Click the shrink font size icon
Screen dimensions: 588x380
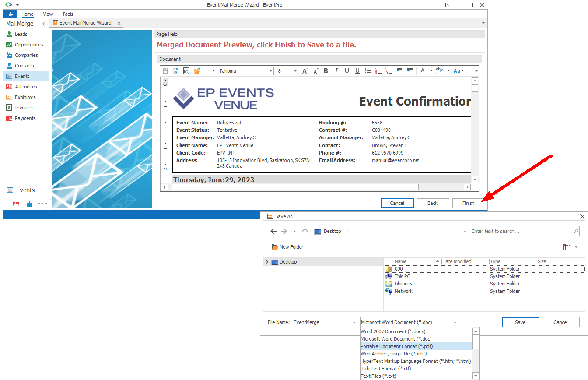[x=315, y=71]
